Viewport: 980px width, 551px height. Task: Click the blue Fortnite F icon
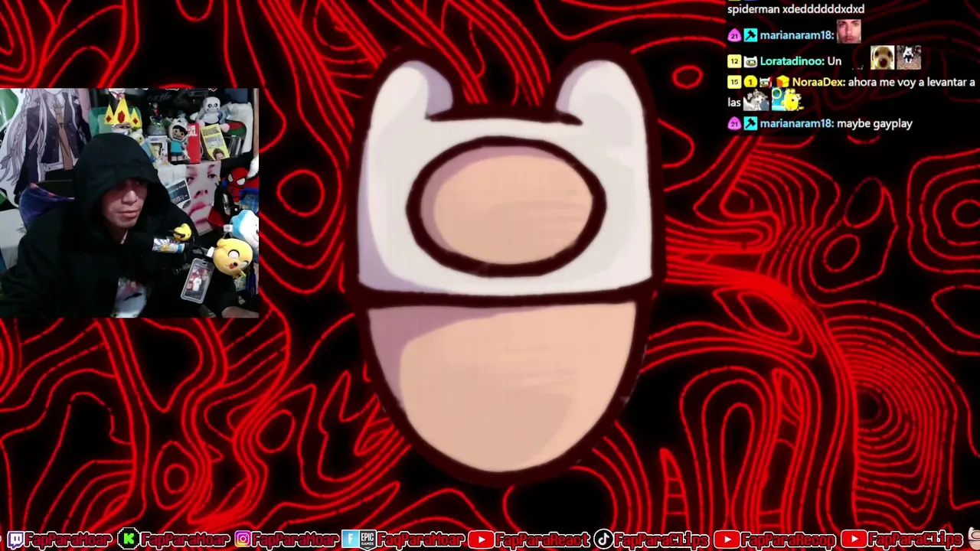(350, 540)
